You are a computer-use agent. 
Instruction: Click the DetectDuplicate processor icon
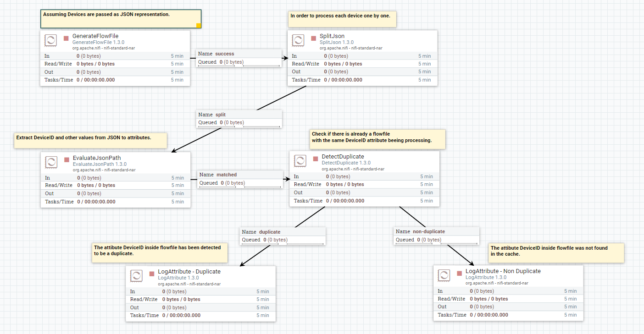pyautogui.click(x=300, y=161)
